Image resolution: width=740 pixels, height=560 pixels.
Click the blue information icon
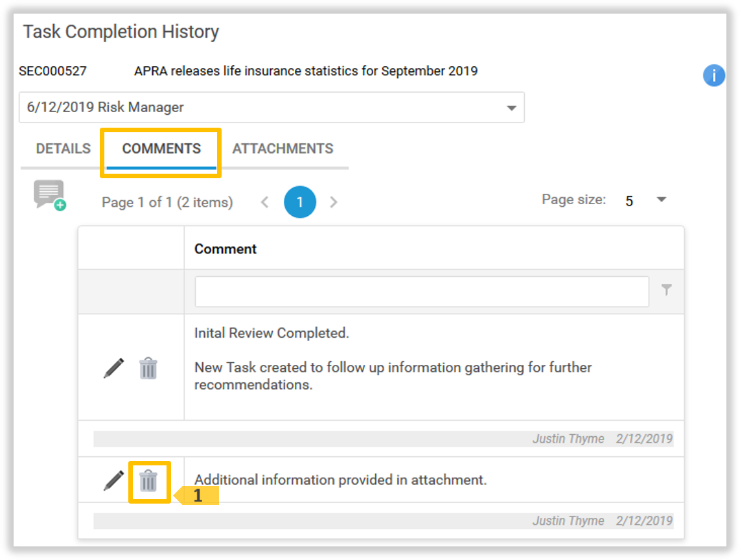[713, 76]
